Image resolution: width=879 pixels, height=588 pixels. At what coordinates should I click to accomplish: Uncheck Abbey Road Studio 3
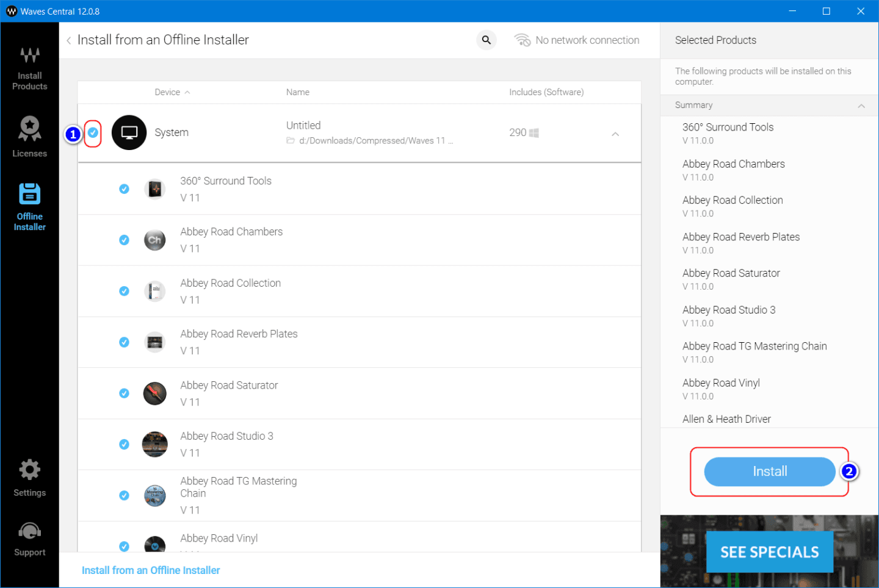pos(124,444)
